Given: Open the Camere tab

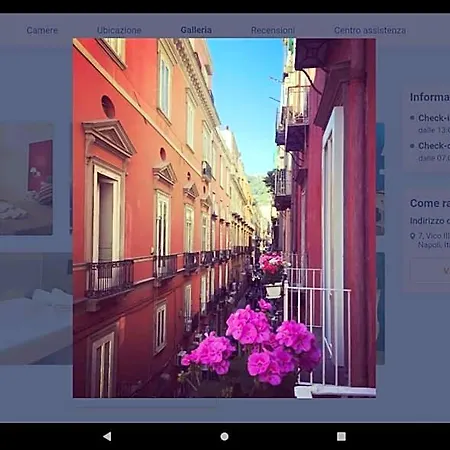Looking at the screenshot, I should (42, 30).
